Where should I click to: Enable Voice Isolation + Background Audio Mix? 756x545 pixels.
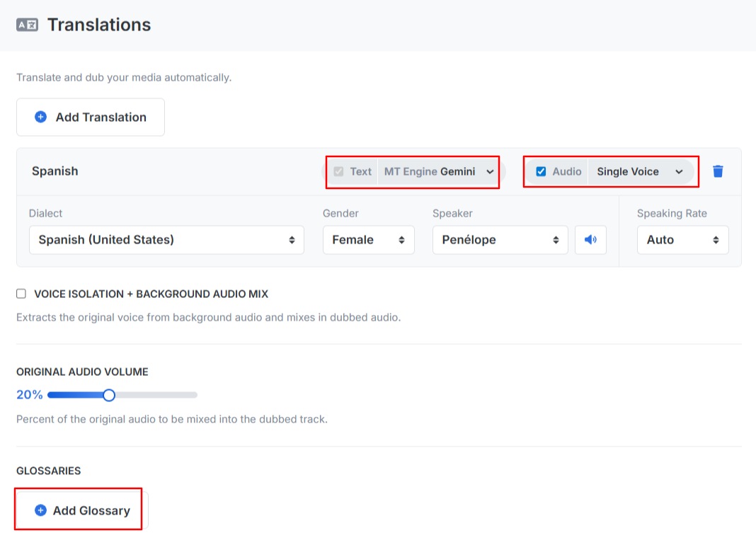(x=21, y=294)
